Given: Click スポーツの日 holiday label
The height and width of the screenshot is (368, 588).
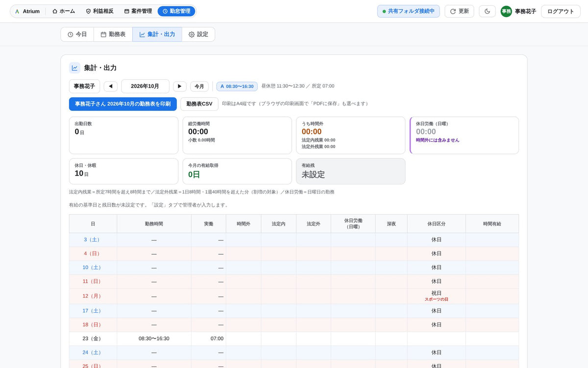Looking at the screenshot, I should [436, 299].
